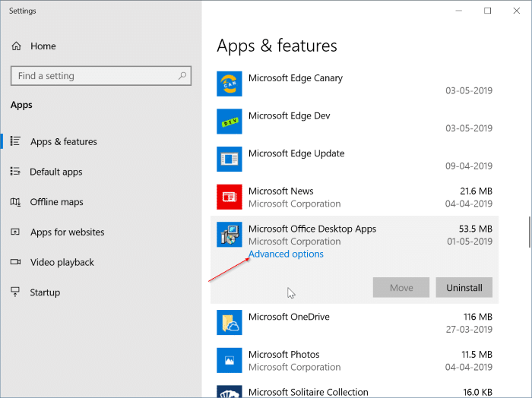The image size is (532, 398).
Task: Click the Apps for websites icon
Action: point(15,232)
